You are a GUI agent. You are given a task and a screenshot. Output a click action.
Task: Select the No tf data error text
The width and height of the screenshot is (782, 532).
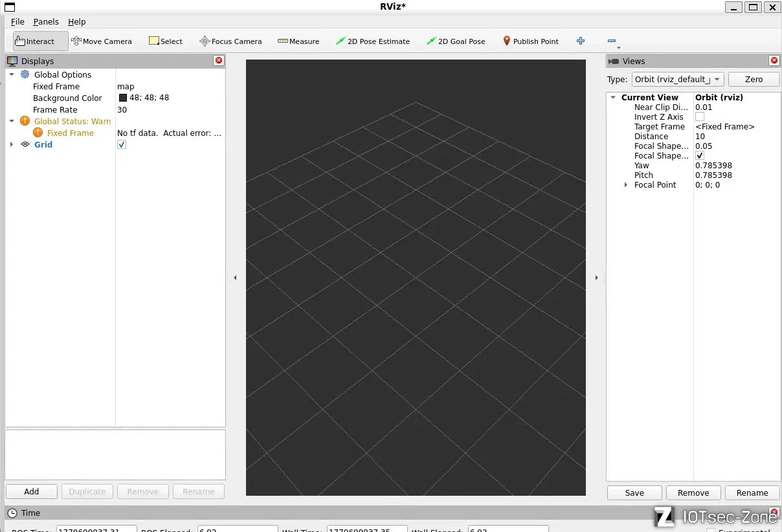tap(170, 133)
